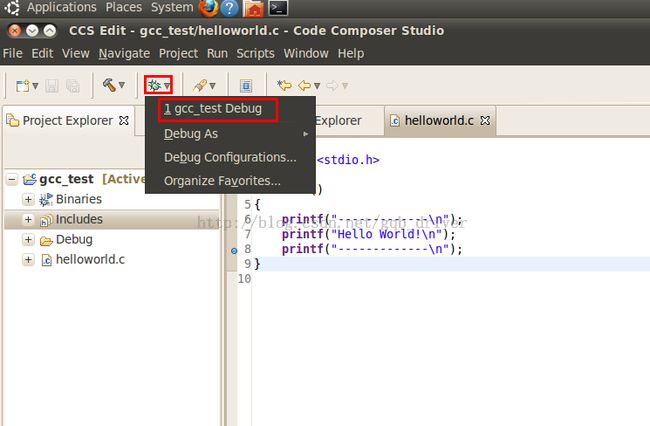This screenshot has width=650, height=426.
Task: Click the blue page toolbar icon
Action: pos(246,86)
